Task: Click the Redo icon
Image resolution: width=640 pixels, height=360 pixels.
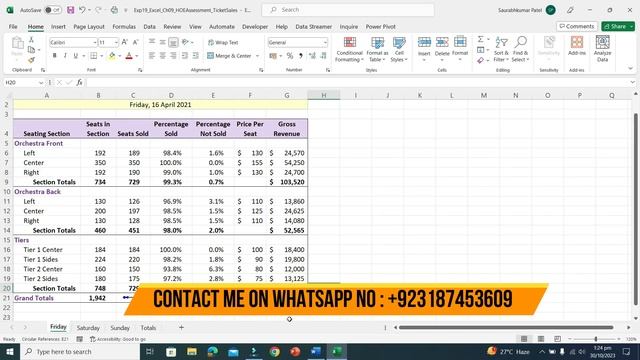Action: (98, 10)
